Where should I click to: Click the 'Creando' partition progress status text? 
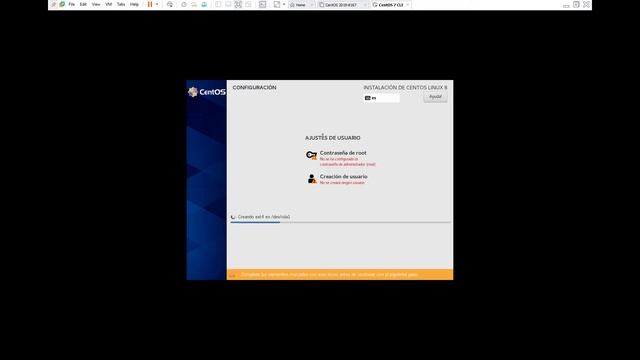pos(264,217)
